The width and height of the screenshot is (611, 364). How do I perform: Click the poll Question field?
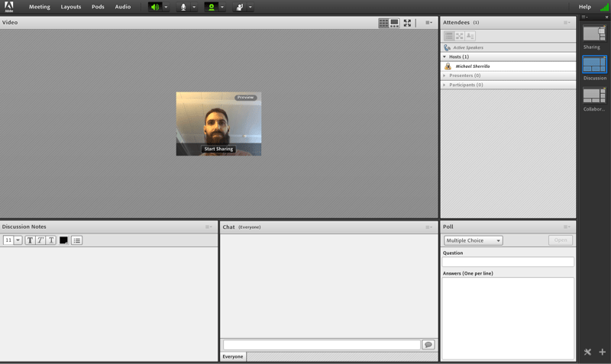508,262
